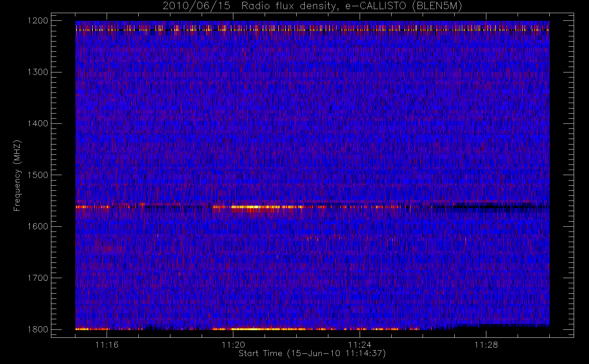Click the 11:16 time tick label
The image size is (589, 364).
[107, 345]
